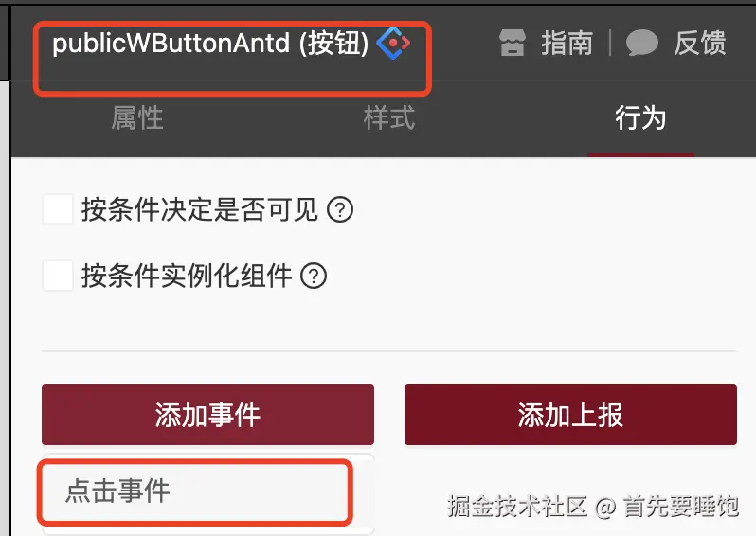Switch to the 样式 tab

(x=389, y=118)
